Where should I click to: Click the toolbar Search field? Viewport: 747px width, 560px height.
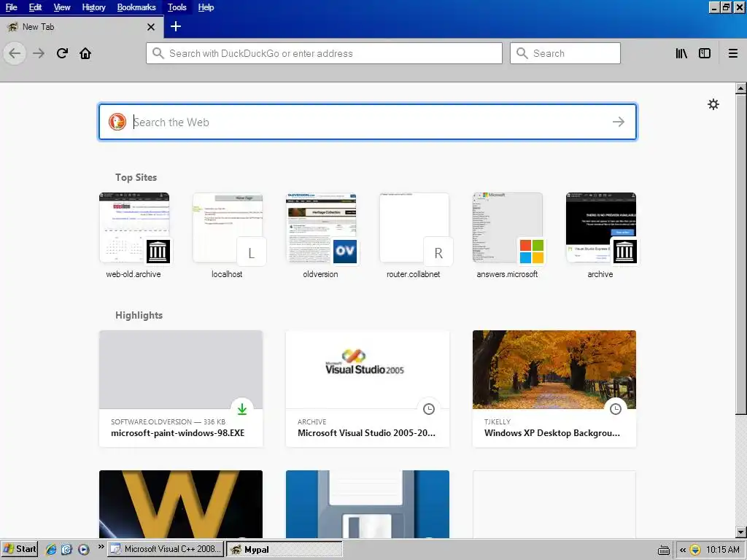pos(565,53)
